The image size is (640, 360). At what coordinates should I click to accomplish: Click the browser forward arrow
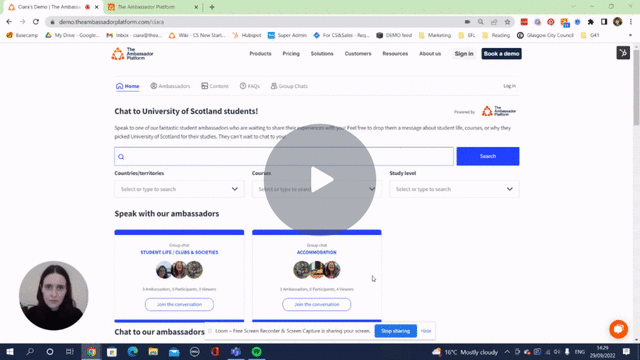click(x=22, y=22)
